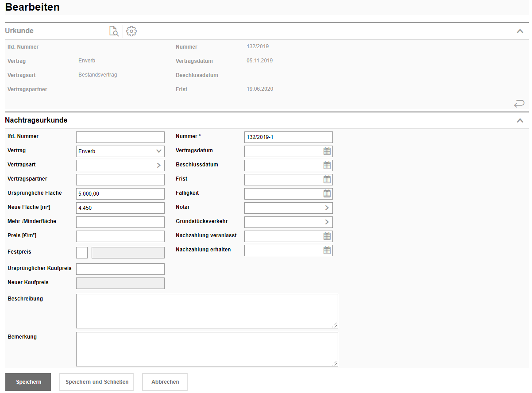The height and width of the screenshot is (393, 532).
Task: Click the Bestandsvertrag value text
Action: (98, 75)
